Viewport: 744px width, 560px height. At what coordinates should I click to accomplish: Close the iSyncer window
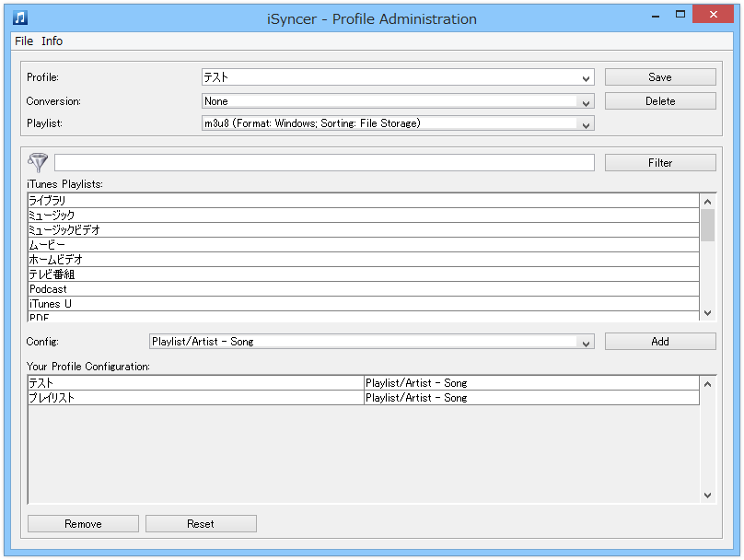[714, 14]
